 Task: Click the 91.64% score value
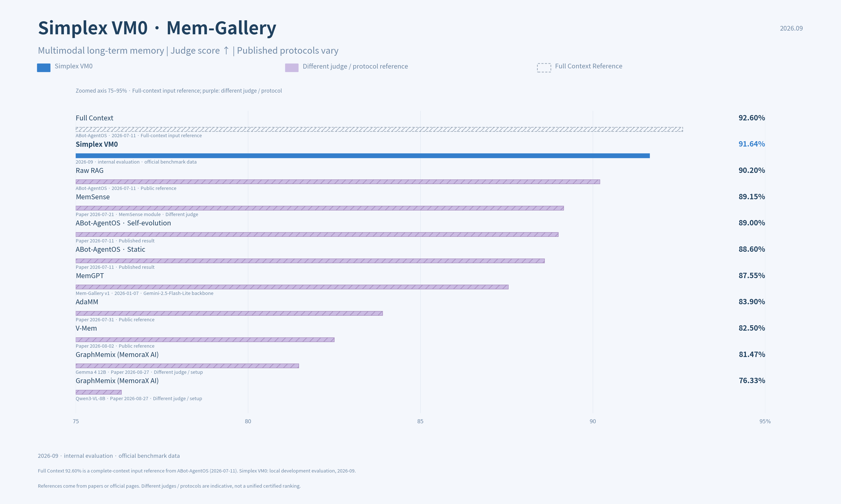(x=752, y=144)
